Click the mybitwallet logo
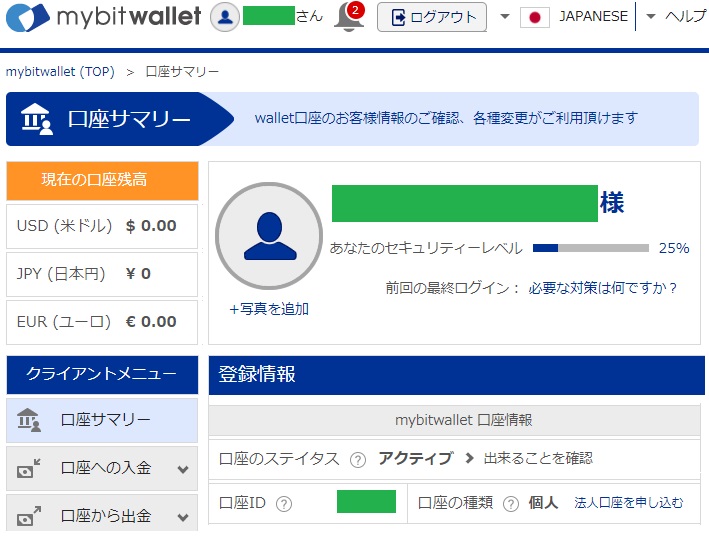This screenshot has width=709, height=536. (103, 17)
